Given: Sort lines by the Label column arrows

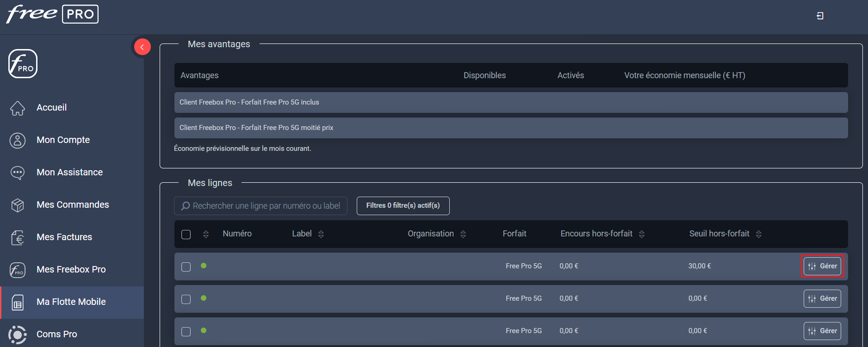Looking at the screenshot, I should point(321,234).
